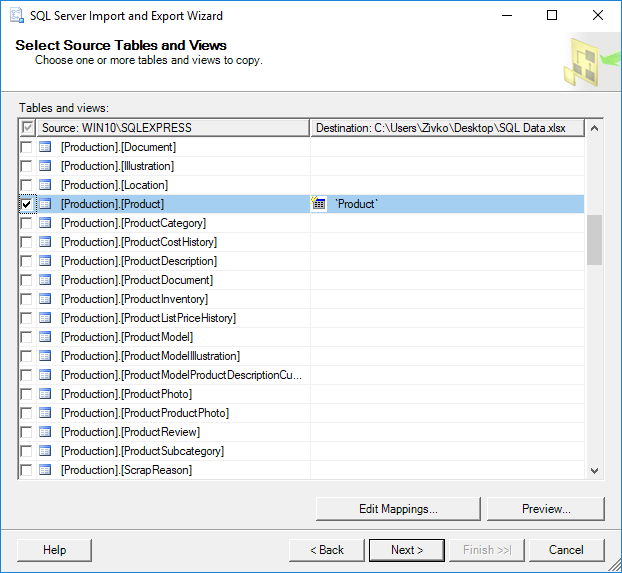
Task: Click the destination `Product` table icon
Action: pos(319,204)
